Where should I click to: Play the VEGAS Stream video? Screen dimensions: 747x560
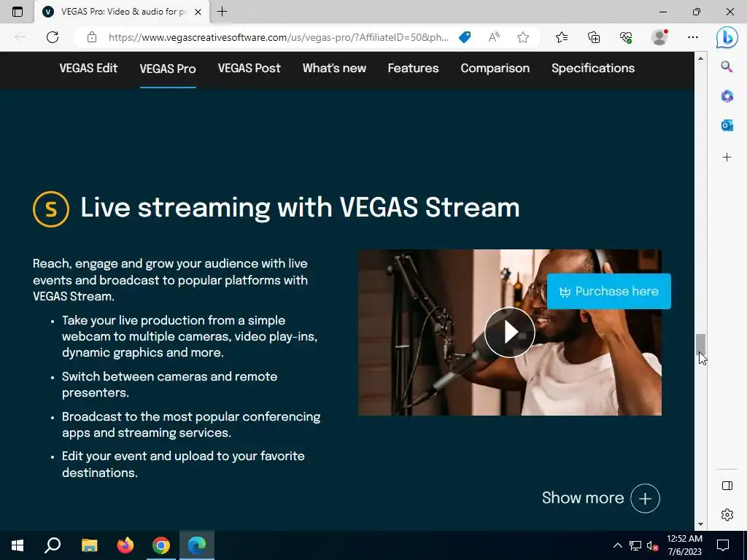point(510,332)
